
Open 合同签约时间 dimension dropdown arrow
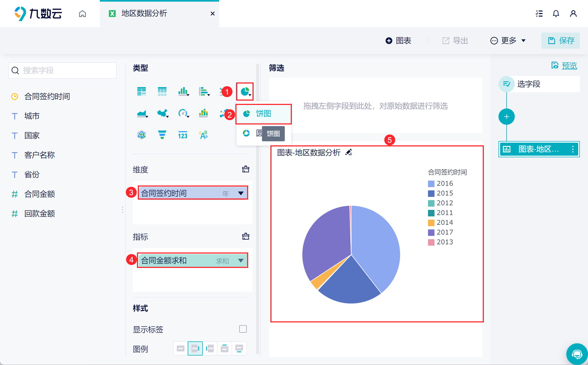click(x=241, y=193)
